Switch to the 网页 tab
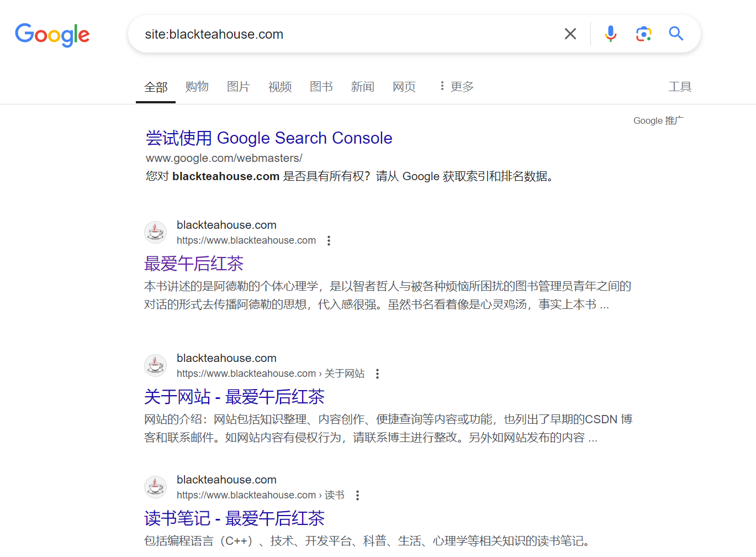756x557 pixels. coord(404,86)
